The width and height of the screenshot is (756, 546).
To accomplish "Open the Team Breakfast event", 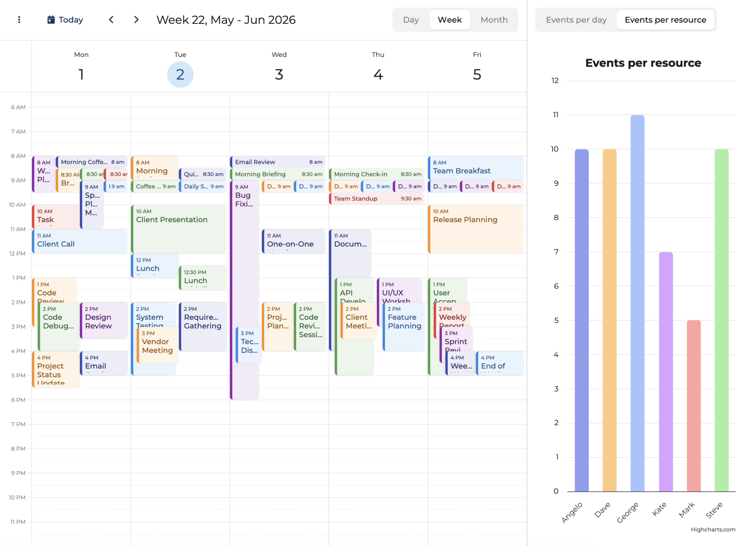I will click(475, 167).
